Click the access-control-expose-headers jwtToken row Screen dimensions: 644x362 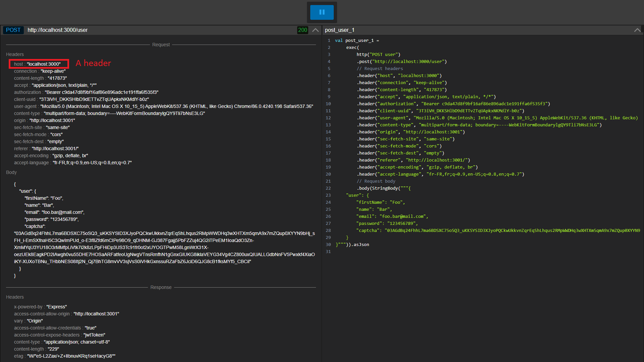(x=59, y=335)
